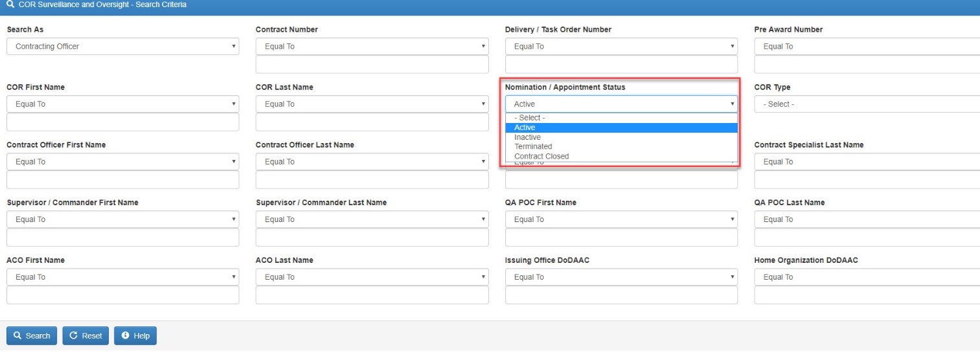Click the Reset button
980x358 pixels.
point(85,336)
